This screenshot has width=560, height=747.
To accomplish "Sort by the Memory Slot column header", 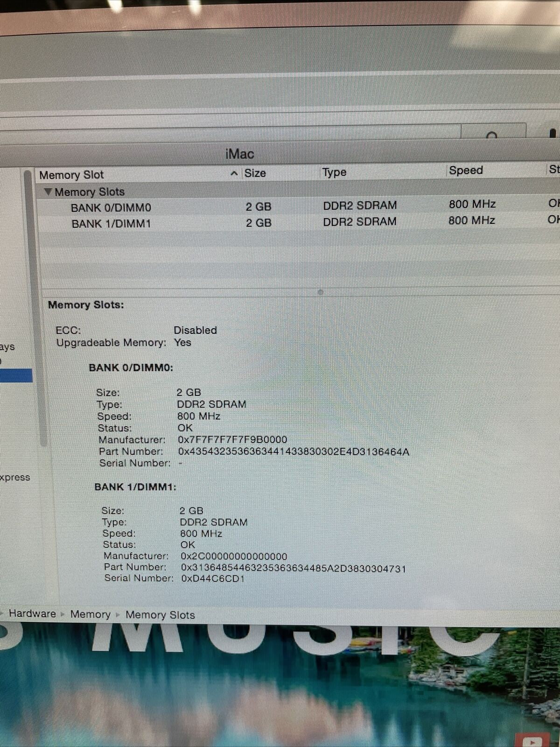I will 71,175.
